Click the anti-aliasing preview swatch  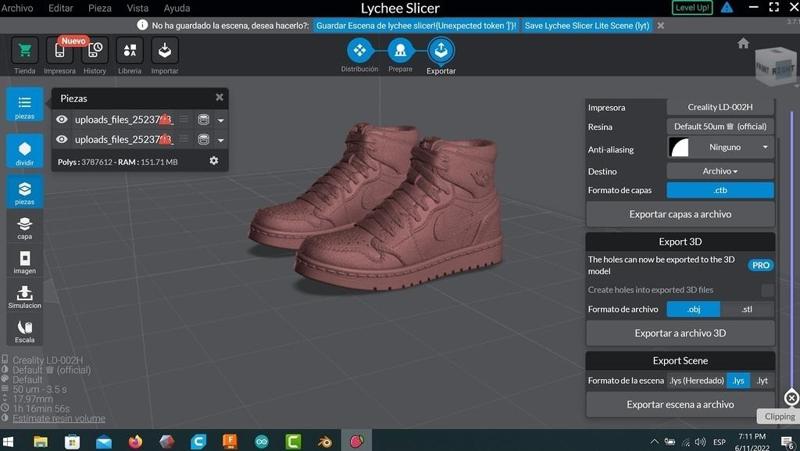tap(679, 147)
